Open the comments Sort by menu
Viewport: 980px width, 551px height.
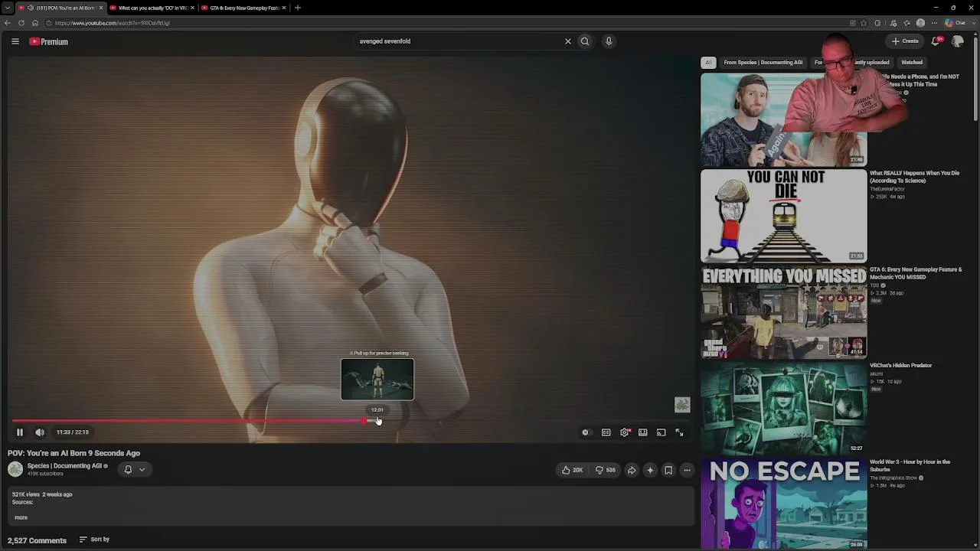94,540
